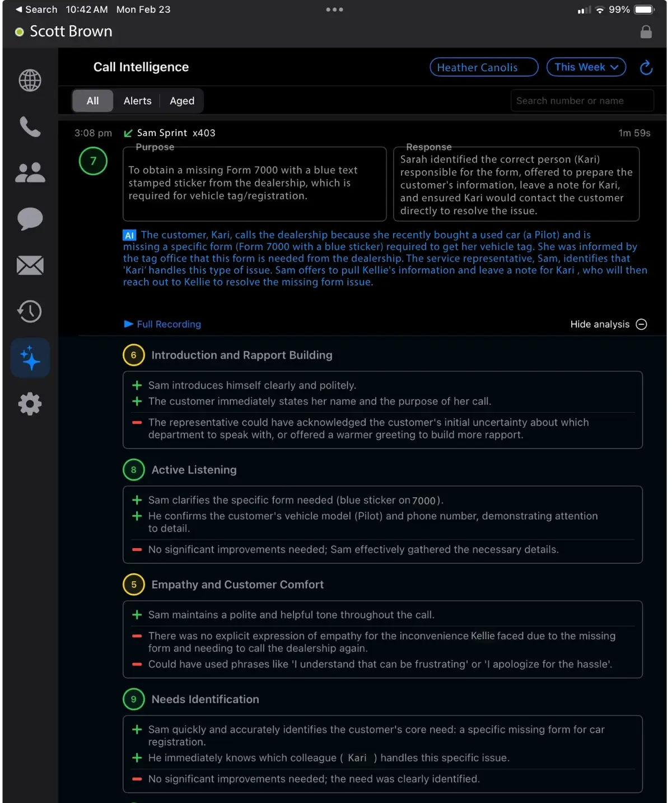Click play triangle next to Full Recording
The width and height of the screenshot is (672, 803).
point(128,324)
